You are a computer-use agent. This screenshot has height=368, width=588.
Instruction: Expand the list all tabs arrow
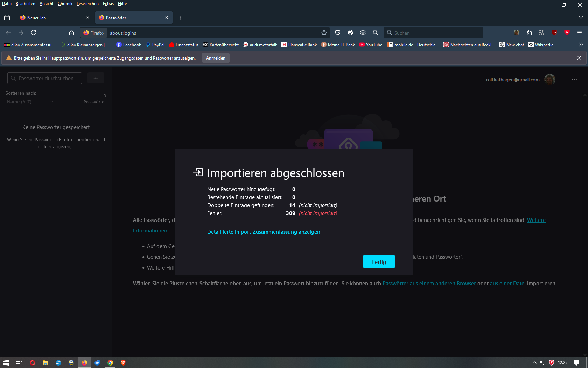tap(581, 18)
